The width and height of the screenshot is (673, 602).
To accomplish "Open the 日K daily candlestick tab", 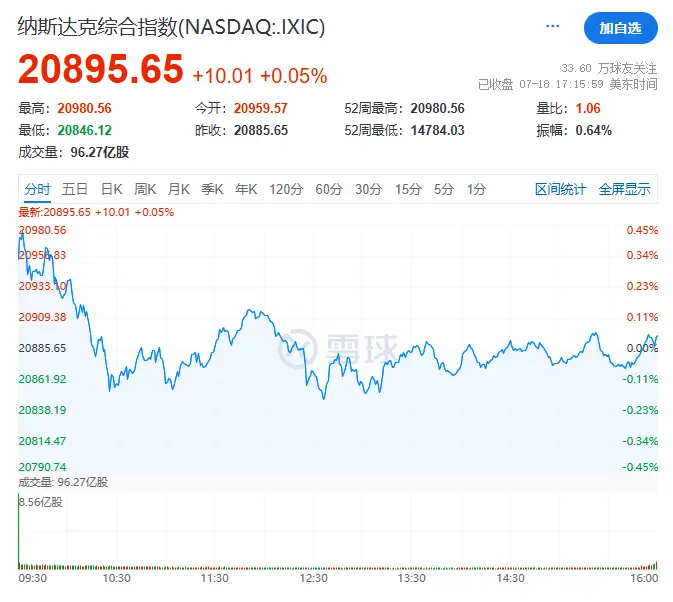I will point(112,189).
